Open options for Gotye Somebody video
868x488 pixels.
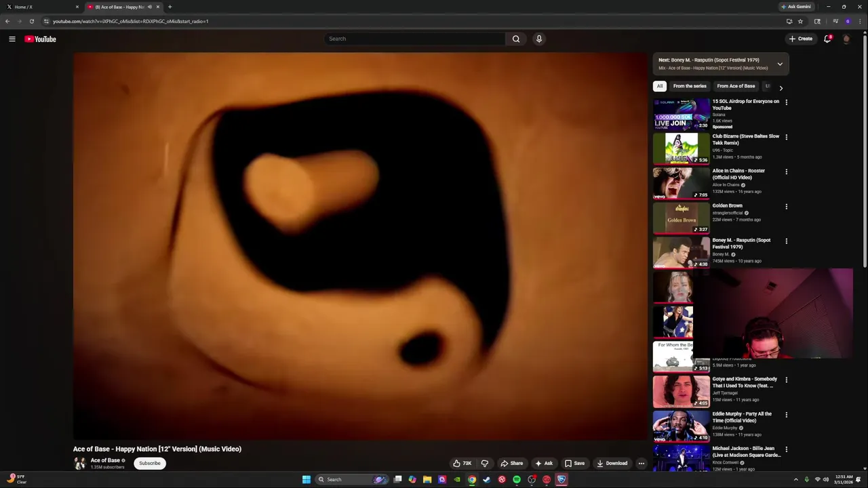[x=787, y=380]
